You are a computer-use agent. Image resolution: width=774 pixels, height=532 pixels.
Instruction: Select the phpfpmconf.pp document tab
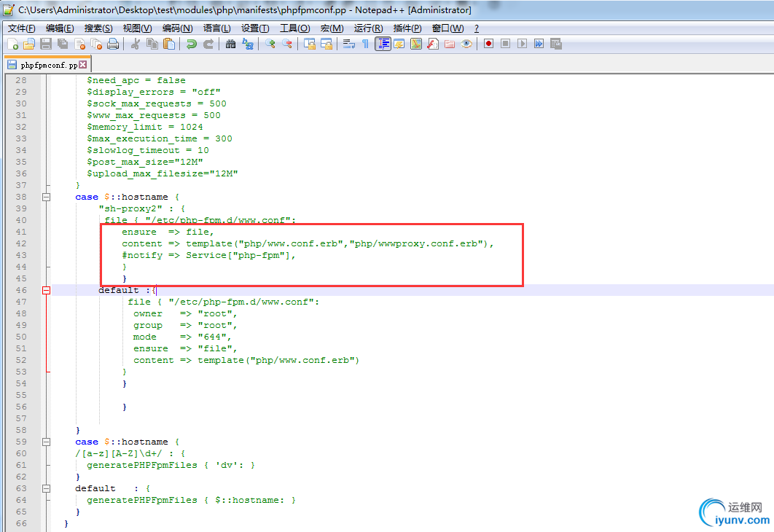[x=48, y=65]
